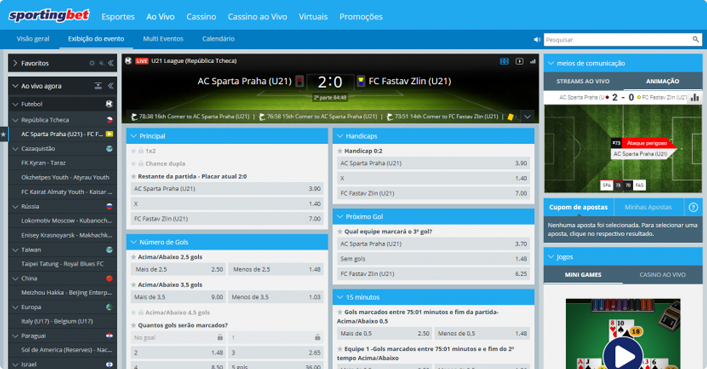
Task: Open video stream icon in scoreboard header
Action: pos(519,61)
